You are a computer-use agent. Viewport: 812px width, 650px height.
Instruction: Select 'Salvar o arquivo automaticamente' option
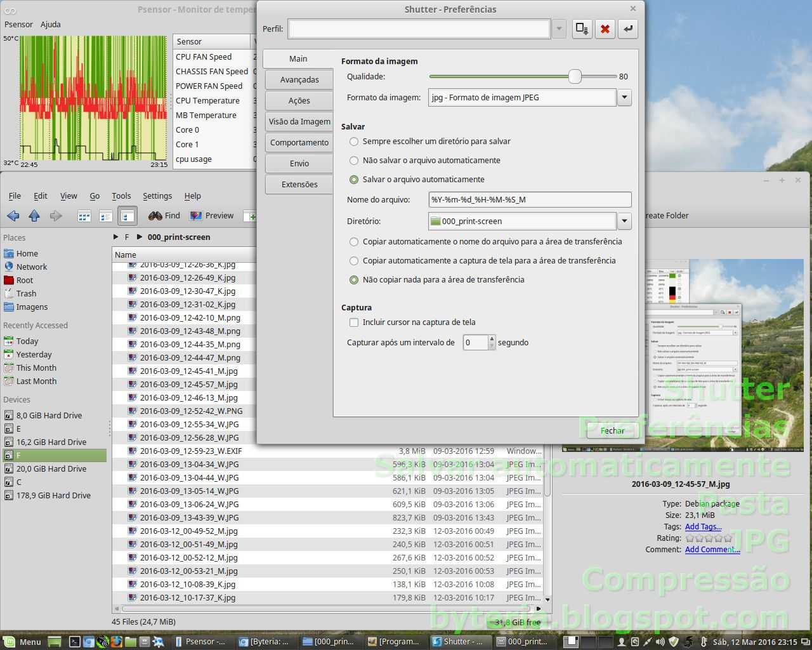tap(354, 180)
